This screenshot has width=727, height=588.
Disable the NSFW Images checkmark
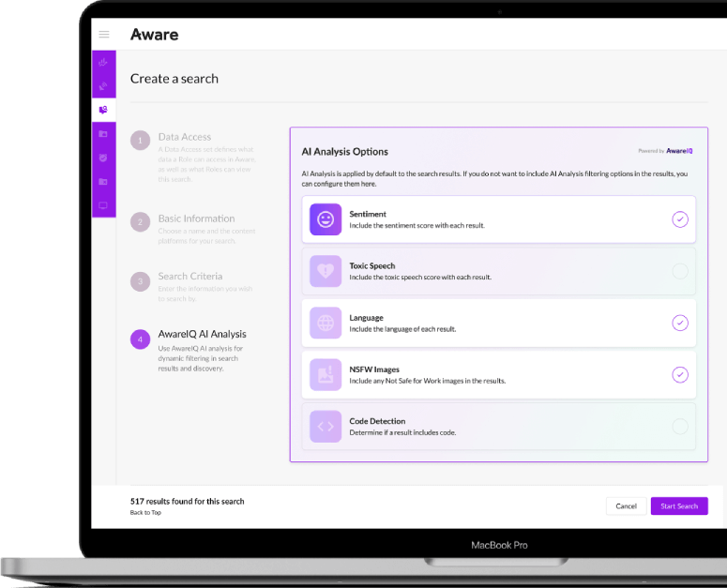click(680, 374)
